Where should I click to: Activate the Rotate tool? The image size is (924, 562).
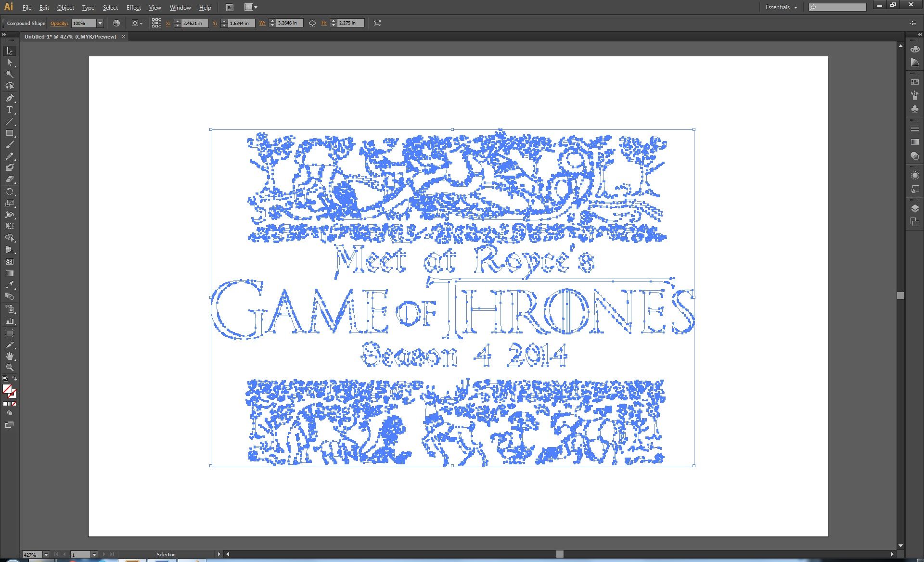tap(10, 192)
